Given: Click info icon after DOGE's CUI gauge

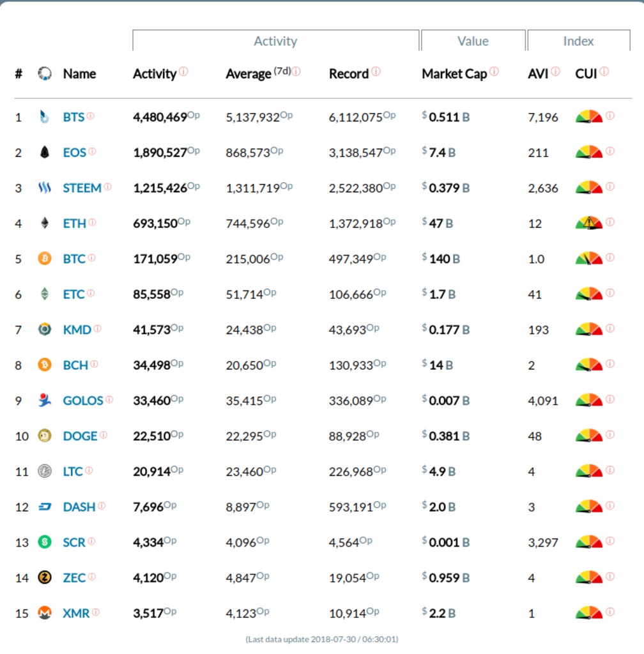Looking at the screenshot, I should coord(610,434).
